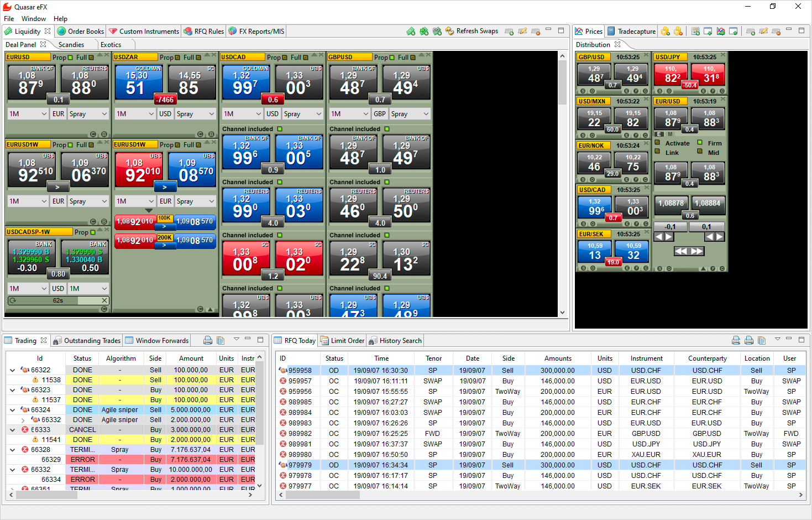Open the Spray dropdown in GBPUSD panel
The height and width of the screenshot is (520, 812).
[x=410, y=114]
